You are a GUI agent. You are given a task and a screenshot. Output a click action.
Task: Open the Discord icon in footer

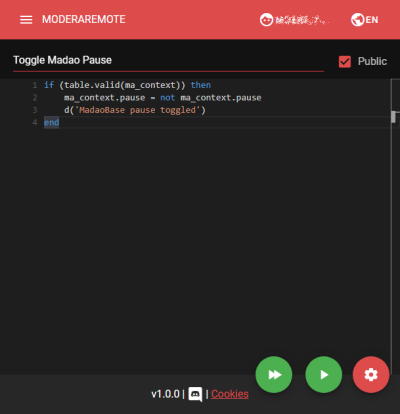(x=195, y=394)
